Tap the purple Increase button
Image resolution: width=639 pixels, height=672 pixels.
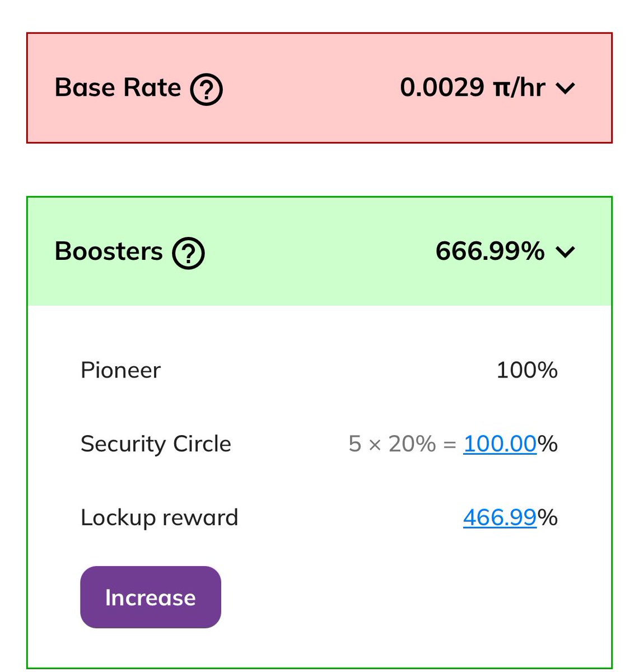coord(151,597)
